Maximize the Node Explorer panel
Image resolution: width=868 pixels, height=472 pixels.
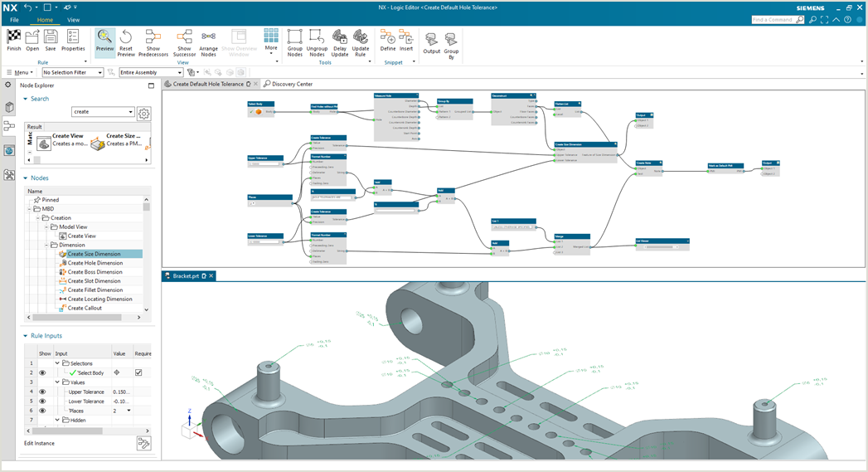pyautogui.click(x=151, y=85)
